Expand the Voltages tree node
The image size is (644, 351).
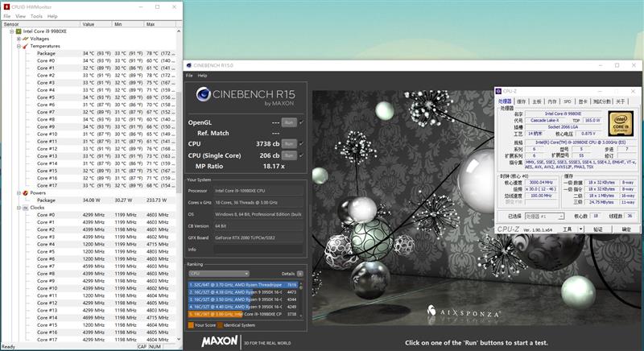click(x=19, y=39)
